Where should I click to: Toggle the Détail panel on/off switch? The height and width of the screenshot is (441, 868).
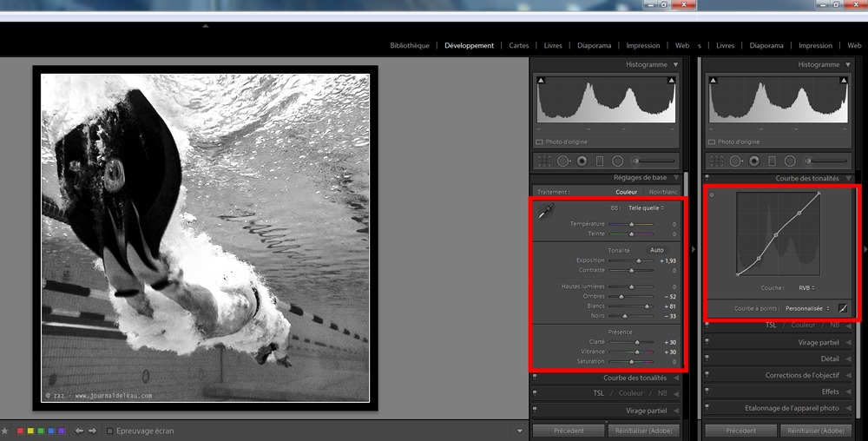click(x=707, y=359)
